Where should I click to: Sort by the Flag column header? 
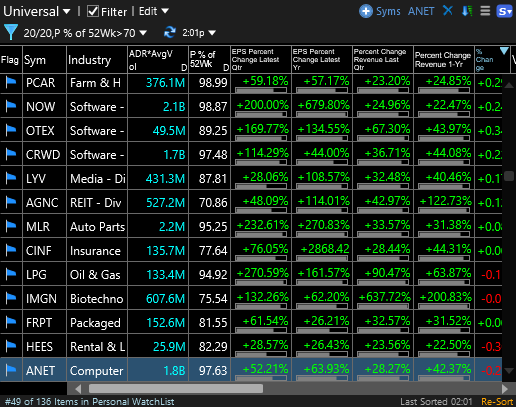11,60
